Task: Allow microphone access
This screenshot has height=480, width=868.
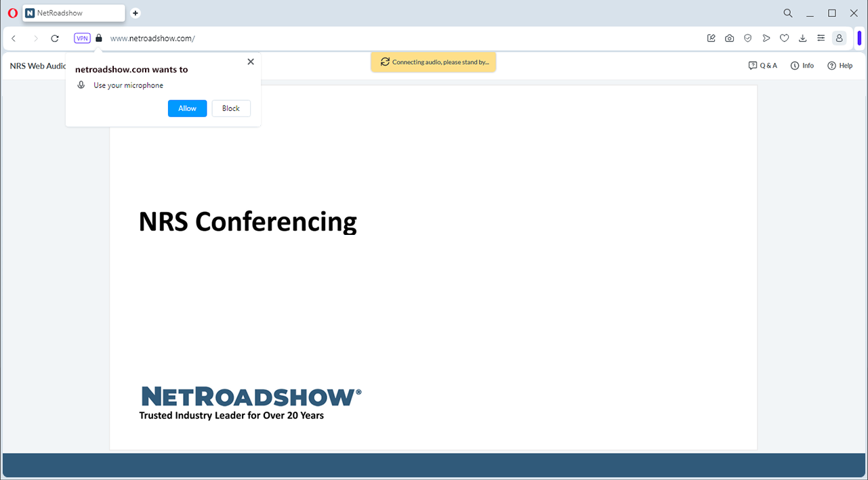Action: (x=187, y=108)
